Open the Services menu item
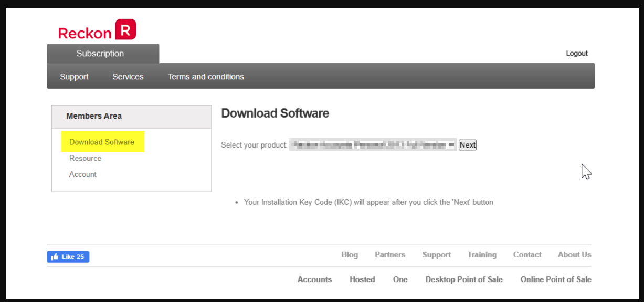This screenshot has width=644, height=302. 128,77
